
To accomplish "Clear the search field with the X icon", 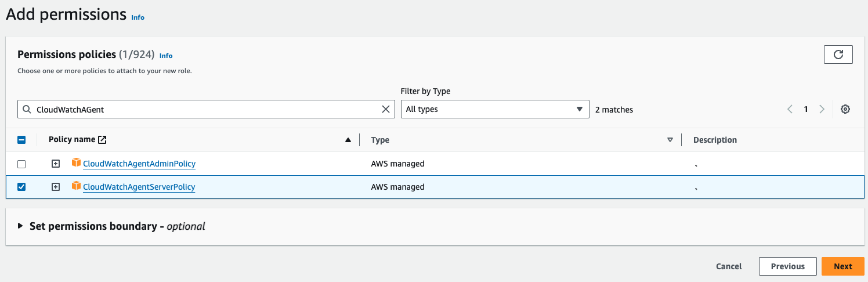I will click(386, 109).
